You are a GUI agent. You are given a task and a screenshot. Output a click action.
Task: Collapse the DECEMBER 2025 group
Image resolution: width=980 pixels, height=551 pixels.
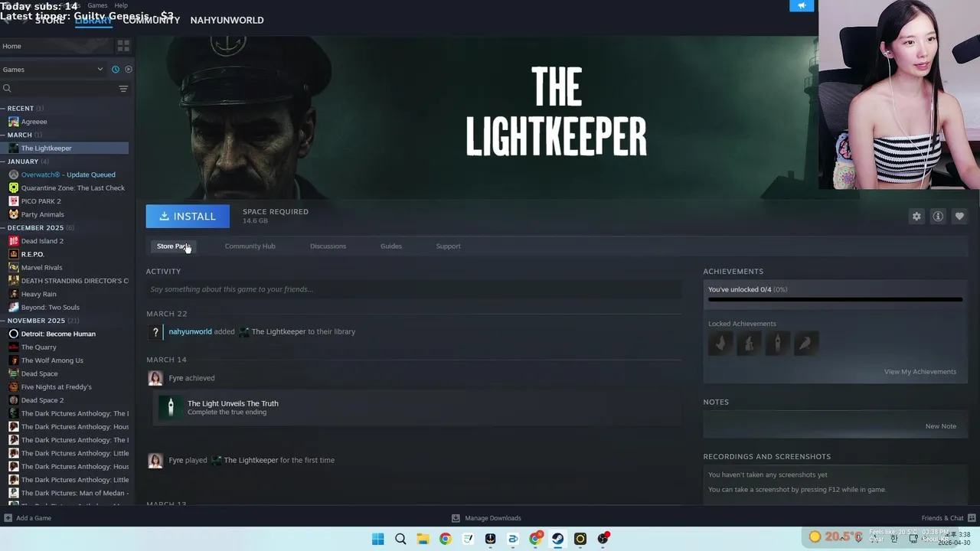point(37,227)
